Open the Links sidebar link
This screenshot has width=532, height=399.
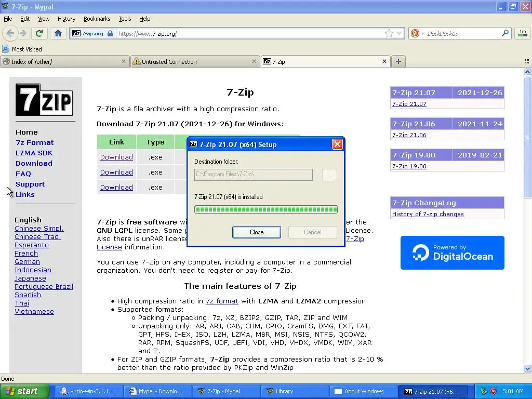[25, 194]
